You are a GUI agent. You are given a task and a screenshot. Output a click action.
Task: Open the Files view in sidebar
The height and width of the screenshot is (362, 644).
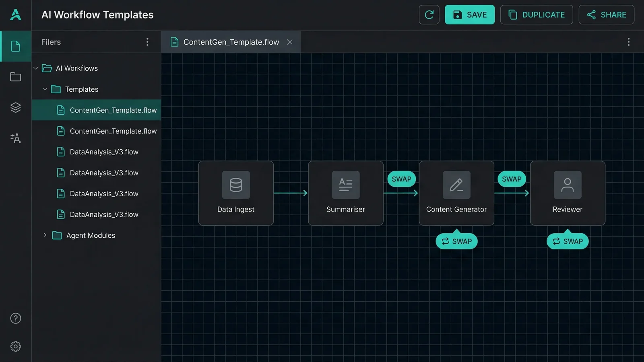tap(15, 46)
